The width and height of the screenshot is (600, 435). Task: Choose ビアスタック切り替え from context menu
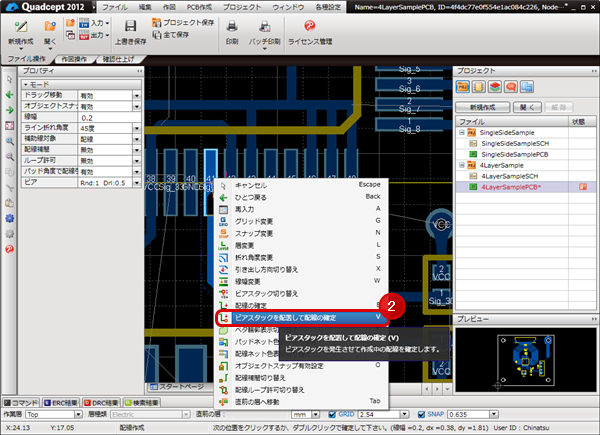(302, 293)
